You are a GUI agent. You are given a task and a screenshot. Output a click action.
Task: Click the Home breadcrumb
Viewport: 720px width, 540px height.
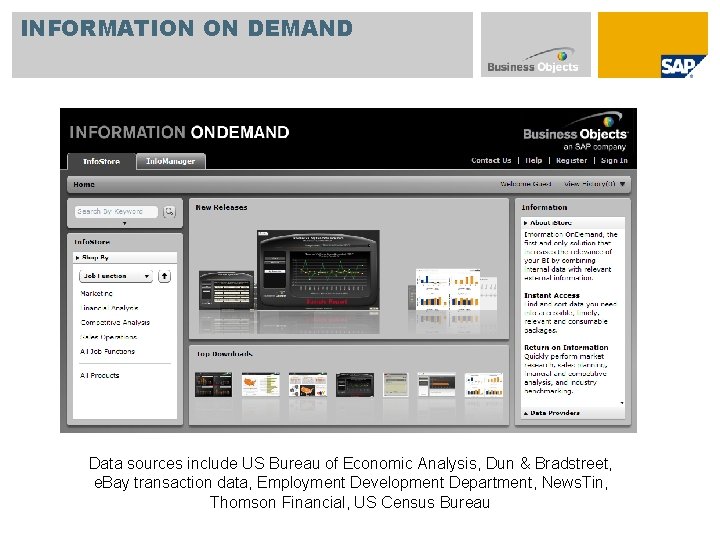pos(84,184)
